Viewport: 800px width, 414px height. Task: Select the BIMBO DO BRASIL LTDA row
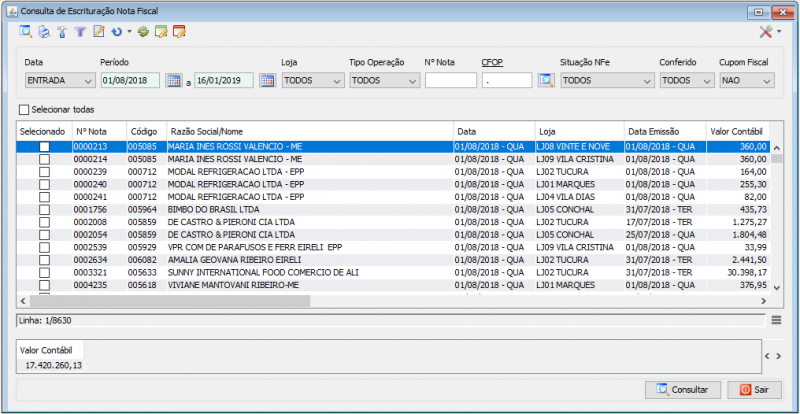(393, 209)
